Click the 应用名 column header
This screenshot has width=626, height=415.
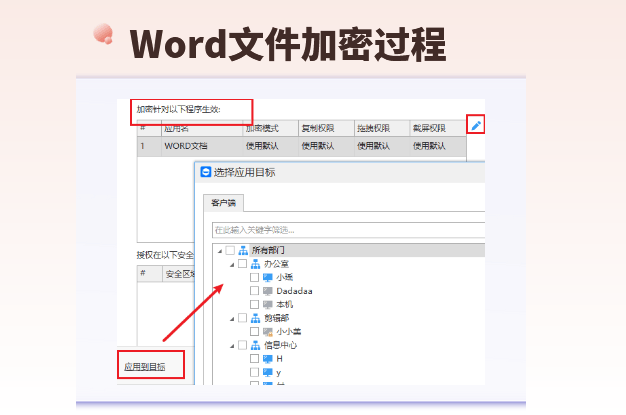coord(202,128)
